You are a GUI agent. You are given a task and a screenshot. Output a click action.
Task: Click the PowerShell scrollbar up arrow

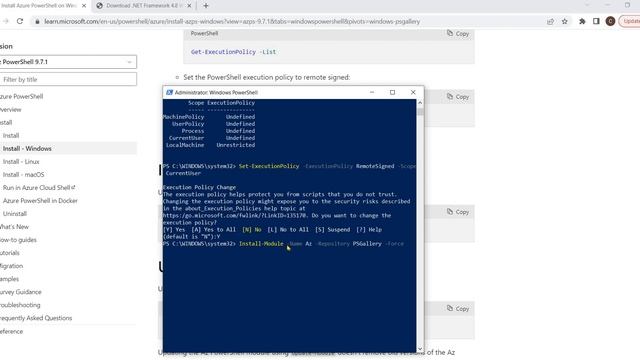coord(420,103)
